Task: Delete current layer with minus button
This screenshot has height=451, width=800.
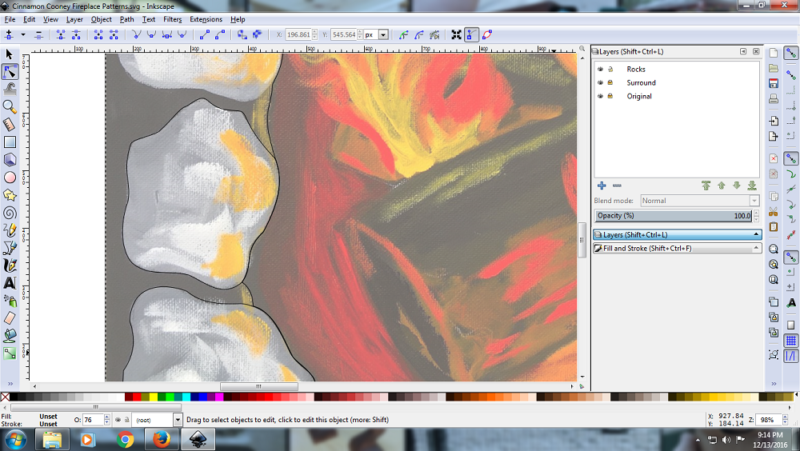Action: [617, 186]
